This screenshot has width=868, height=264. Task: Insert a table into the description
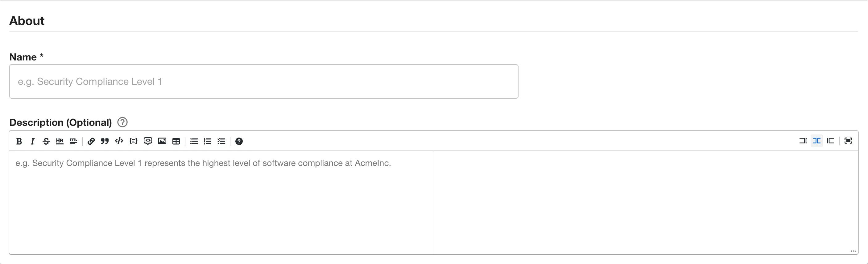(x=176, y=141)
